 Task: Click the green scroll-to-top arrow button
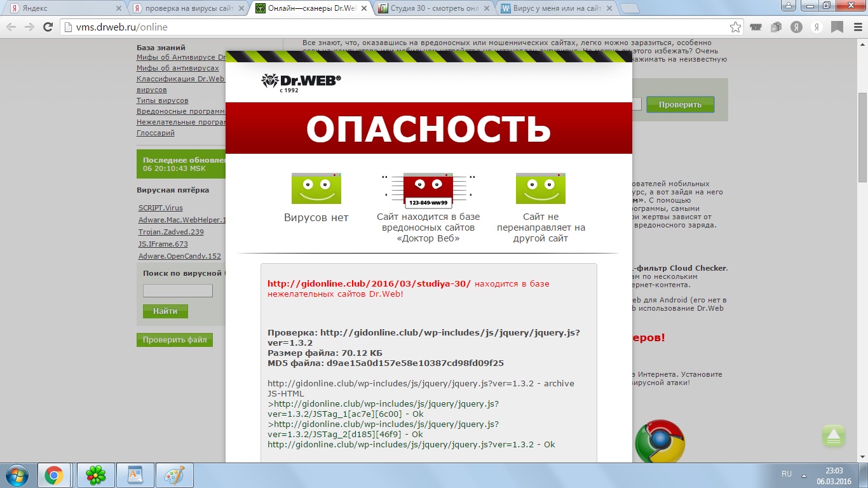pyautogui.click(x=834, y=436)
